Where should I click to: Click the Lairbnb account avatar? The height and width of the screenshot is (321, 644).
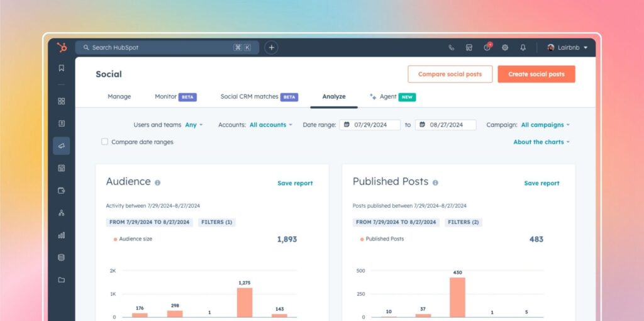551,48
